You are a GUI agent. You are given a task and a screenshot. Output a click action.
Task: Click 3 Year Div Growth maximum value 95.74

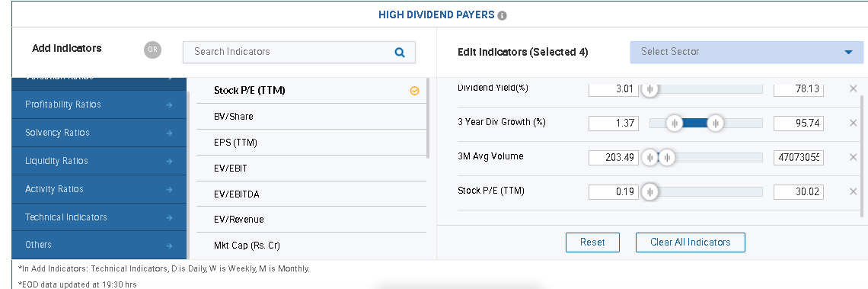tap(798, 123)
